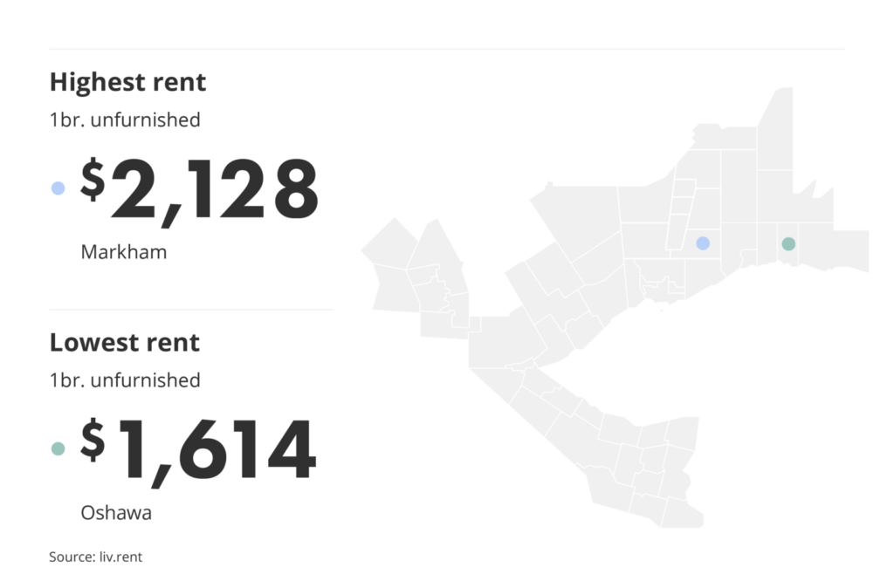The height and width of the screenshot is (588, 894).
Task: Select the southernmost region at the map's bottom
Action: click(681, 515)
